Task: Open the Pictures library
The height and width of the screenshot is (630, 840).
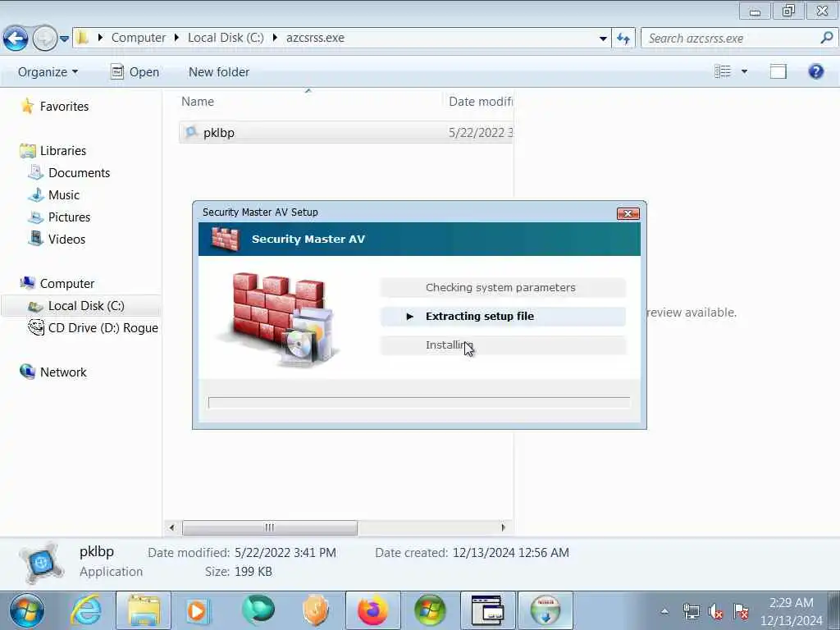Action: (69, 217)
